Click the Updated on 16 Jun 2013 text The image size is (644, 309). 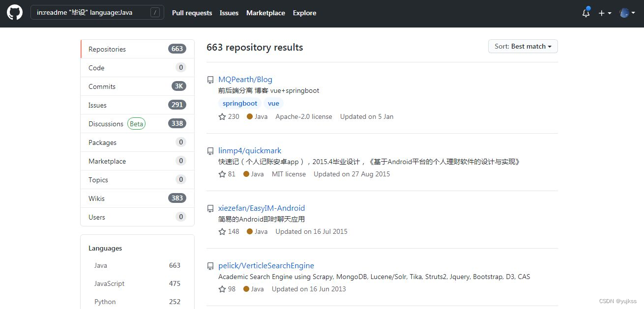(309, 289)
